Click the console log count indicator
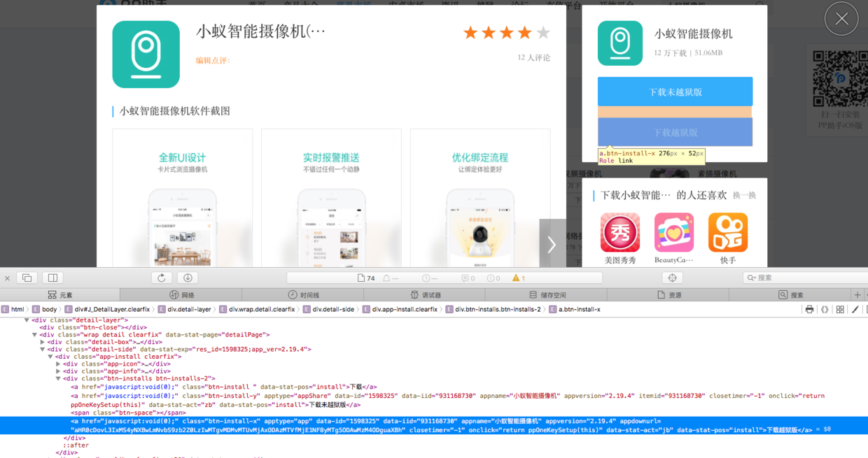 tap(468, 278)
